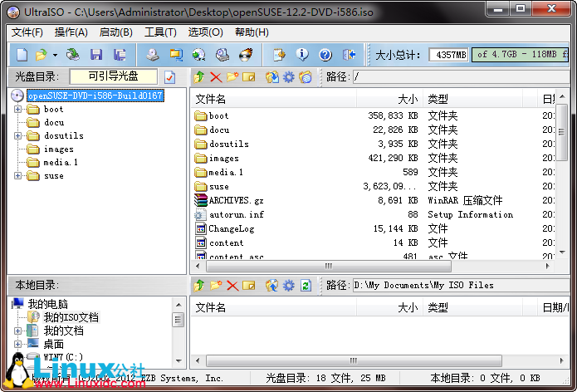
Task: Select the media.1 folder in disc tree
Action: tap(61, 163)
